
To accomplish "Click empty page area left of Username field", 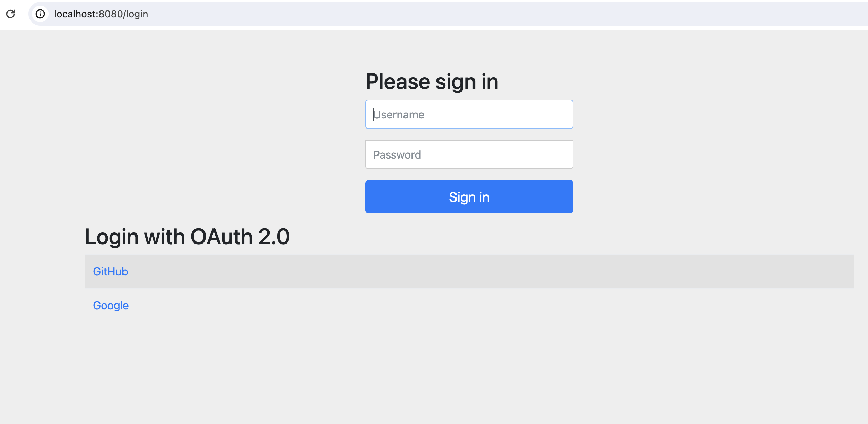I will [208, 114].
